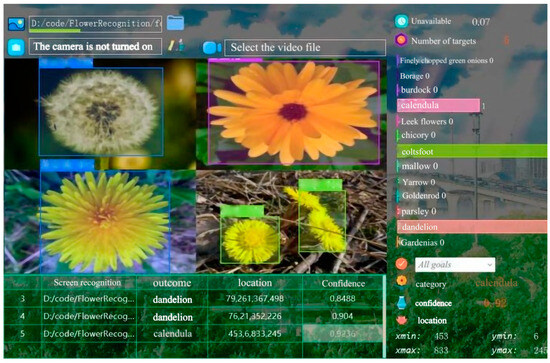Click the outcome column header

(172, 283)
